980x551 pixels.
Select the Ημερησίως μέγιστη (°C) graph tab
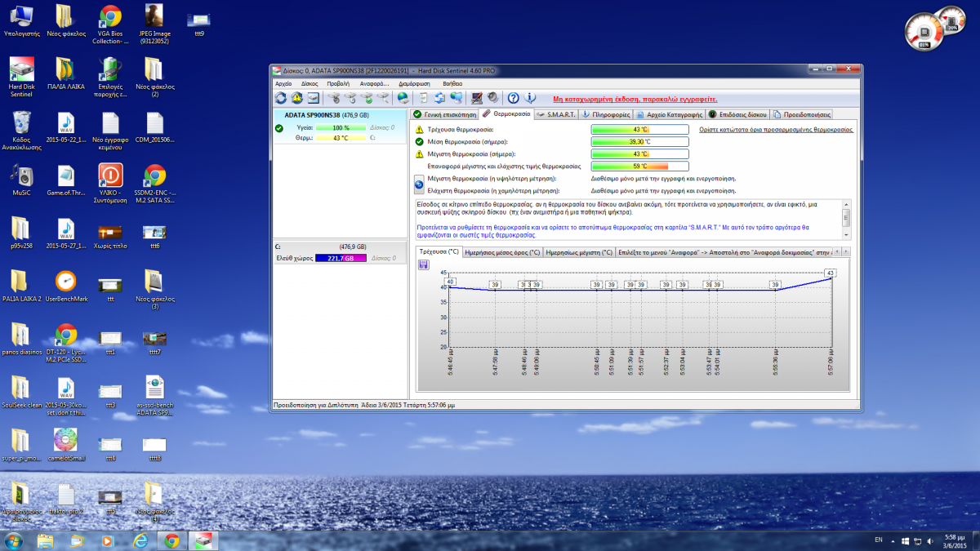[x=578, y=253]
